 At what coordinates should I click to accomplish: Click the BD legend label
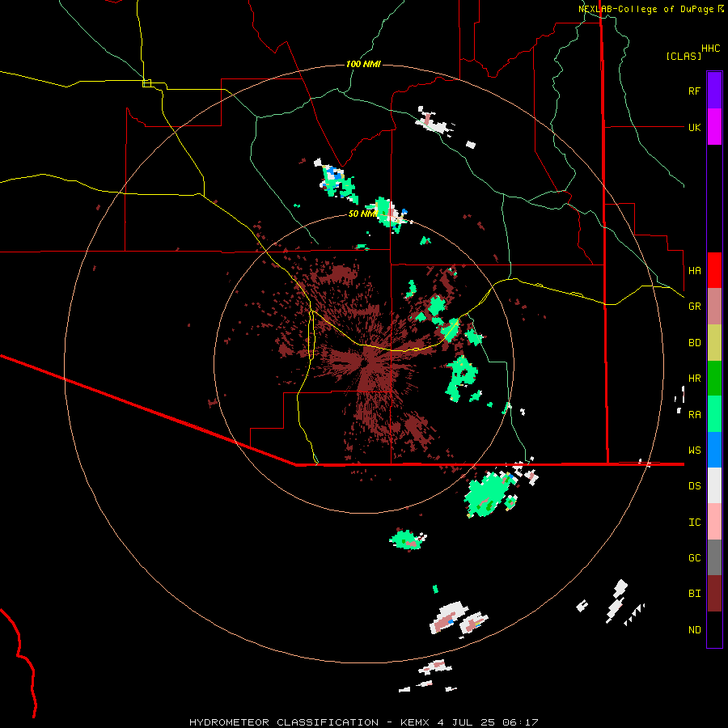click(694, 343)
